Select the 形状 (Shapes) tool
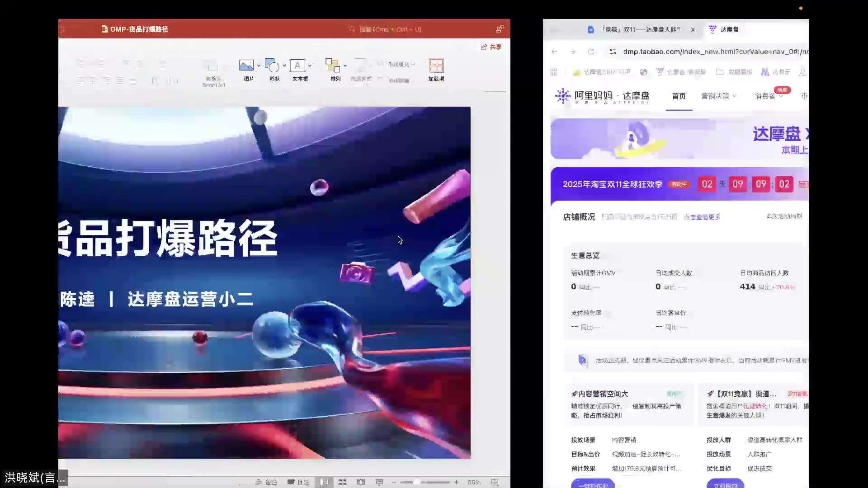The image size is (868, 488). point(273,70)
